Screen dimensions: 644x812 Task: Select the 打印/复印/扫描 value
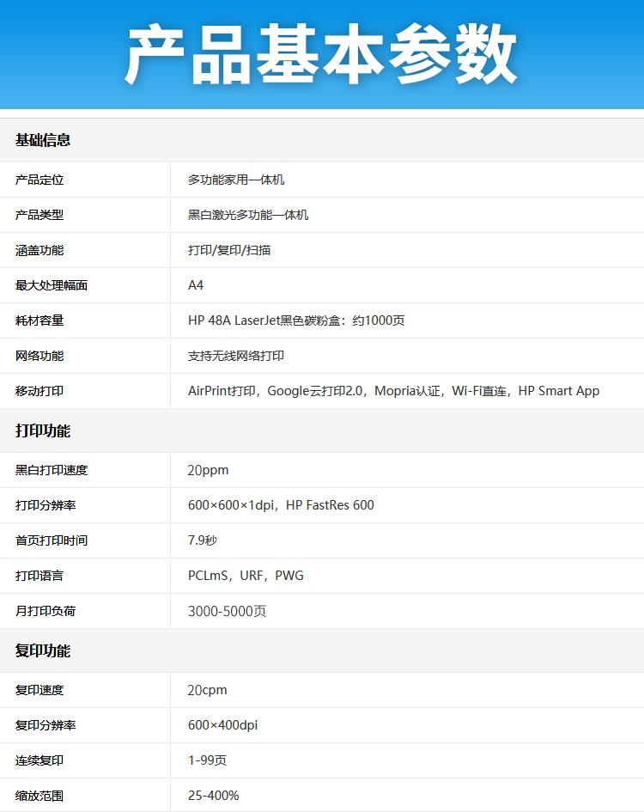click(x=229, y=251)
